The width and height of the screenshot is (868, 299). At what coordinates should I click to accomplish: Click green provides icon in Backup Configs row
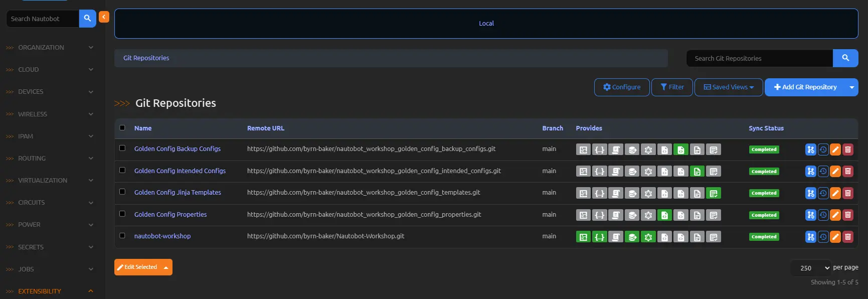click(681, 149)
